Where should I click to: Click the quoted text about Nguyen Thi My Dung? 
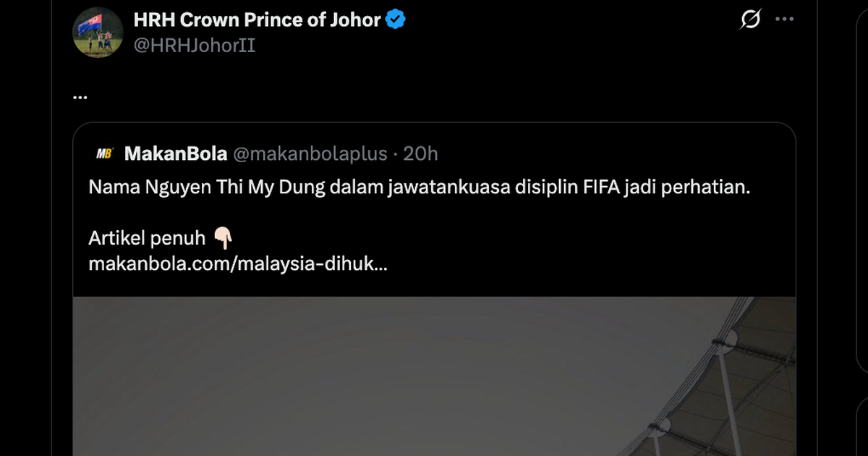(x=419, y=187)
